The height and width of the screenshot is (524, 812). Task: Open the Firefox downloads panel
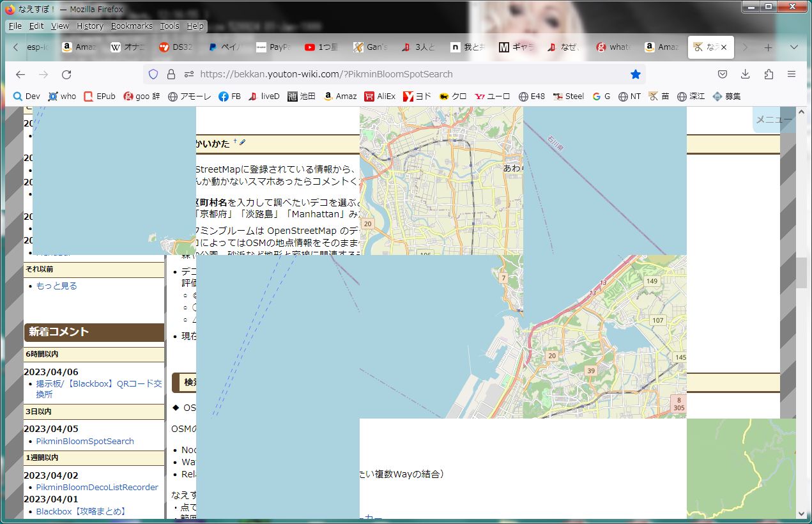746,74
